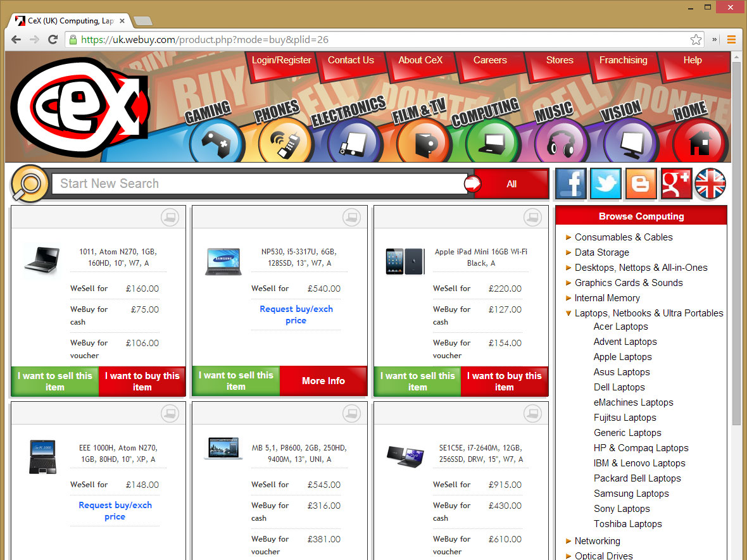Click More Info for the NP530
Image resolution: width=747 pixels, height=560 pixels.
[x=323, y=381]
